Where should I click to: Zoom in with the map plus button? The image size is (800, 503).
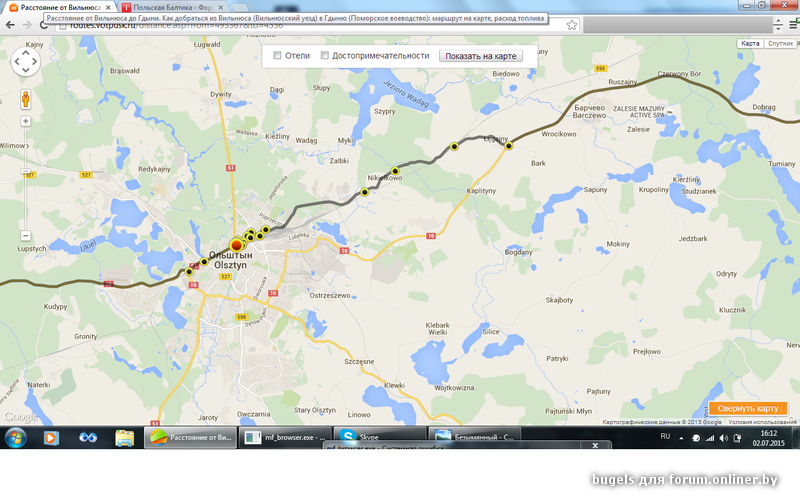pos(26,121)
